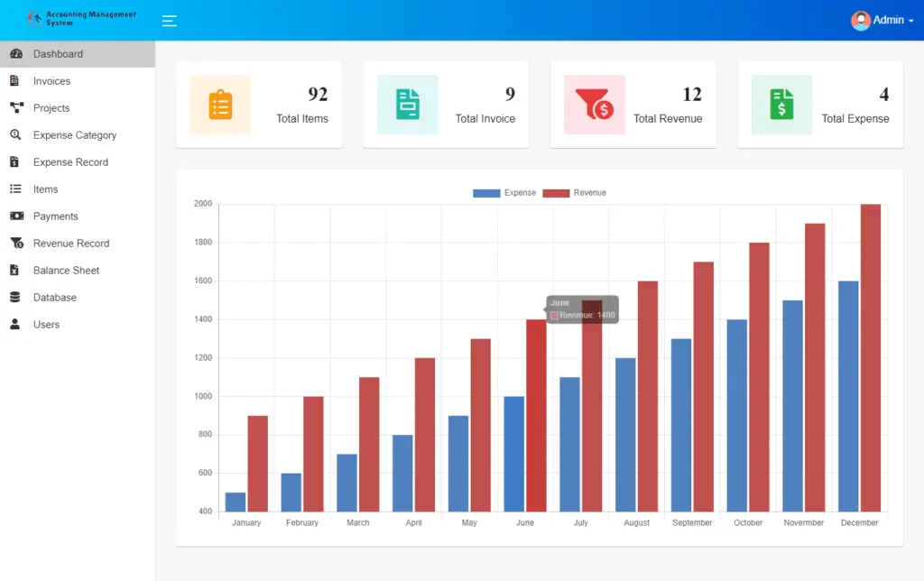Select the Revenue Record filter icon
924x581 pixels.
(14, 243)
